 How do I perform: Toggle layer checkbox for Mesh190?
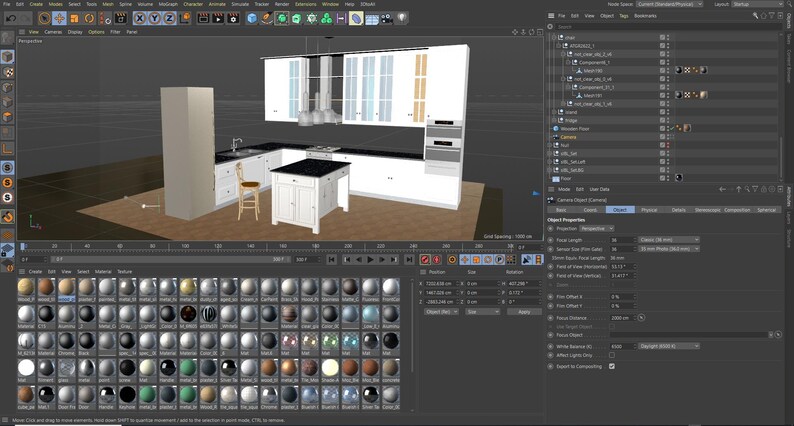click(x=662, y=70)
